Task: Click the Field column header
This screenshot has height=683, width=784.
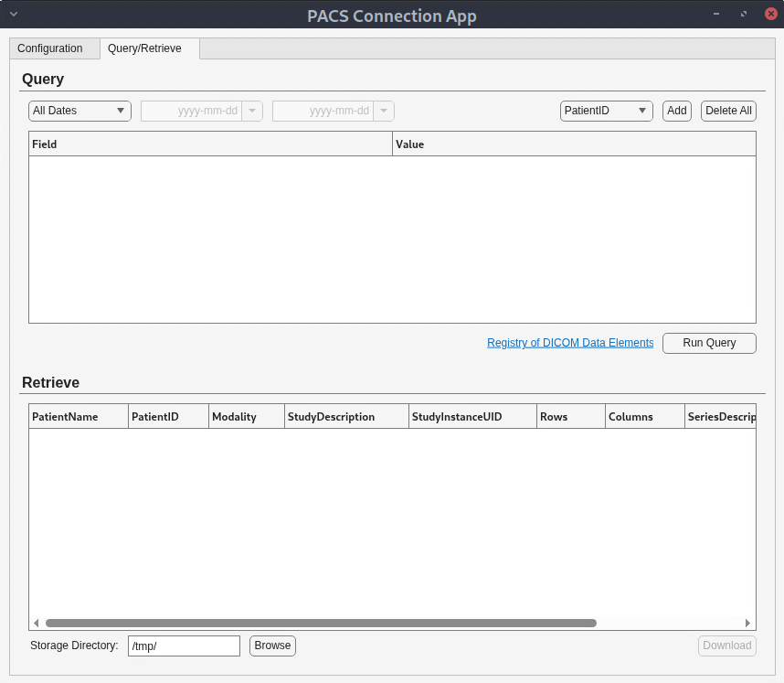Action: click(210, 144)
